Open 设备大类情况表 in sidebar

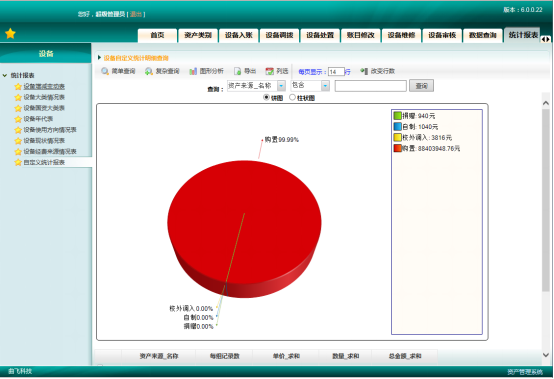44,97
